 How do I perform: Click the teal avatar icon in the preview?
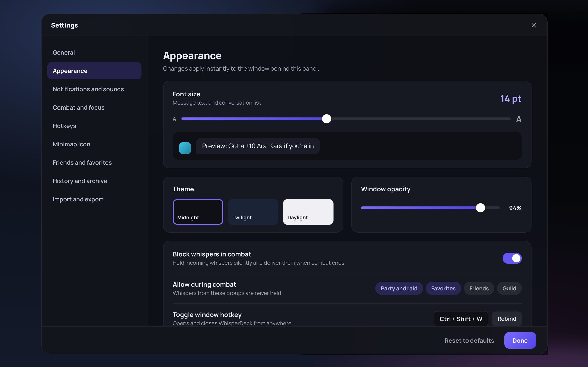(185, 148)
